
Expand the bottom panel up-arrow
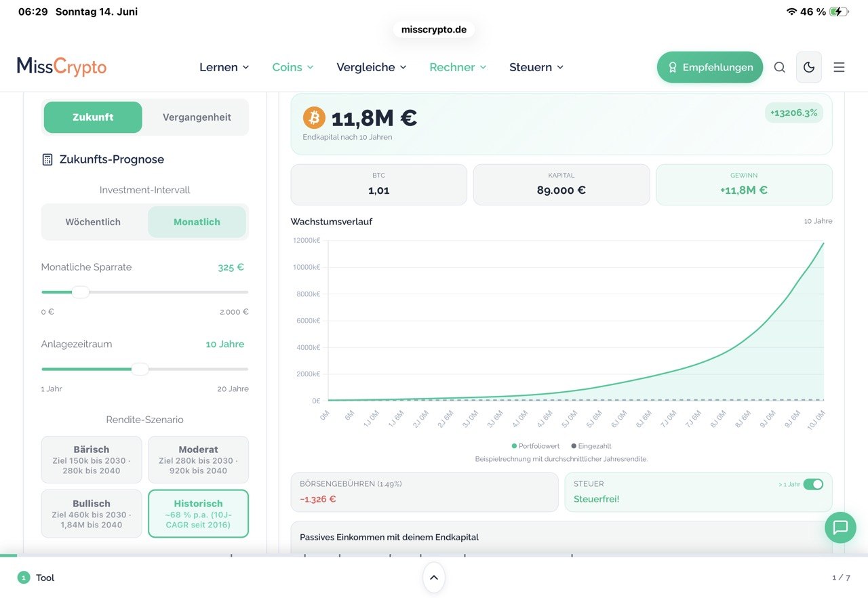point(434,578)
